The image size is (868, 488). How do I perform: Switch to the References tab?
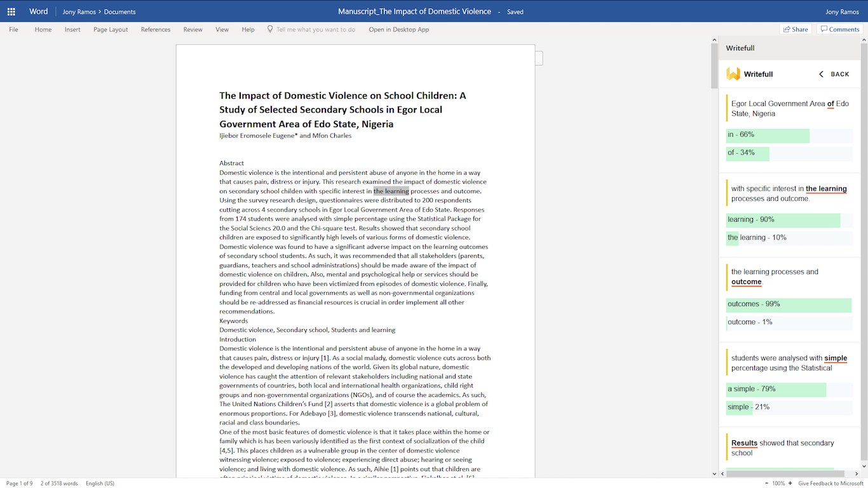[156, 29]
